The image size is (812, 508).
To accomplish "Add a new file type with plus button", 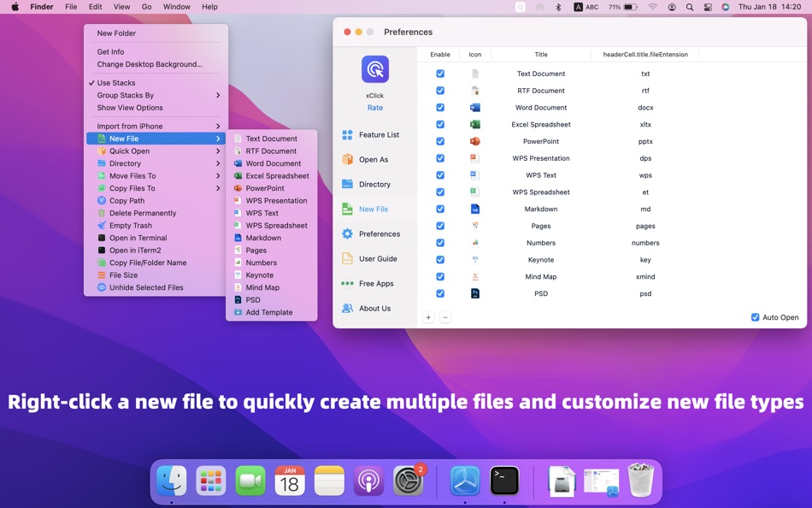I will 428,317.
